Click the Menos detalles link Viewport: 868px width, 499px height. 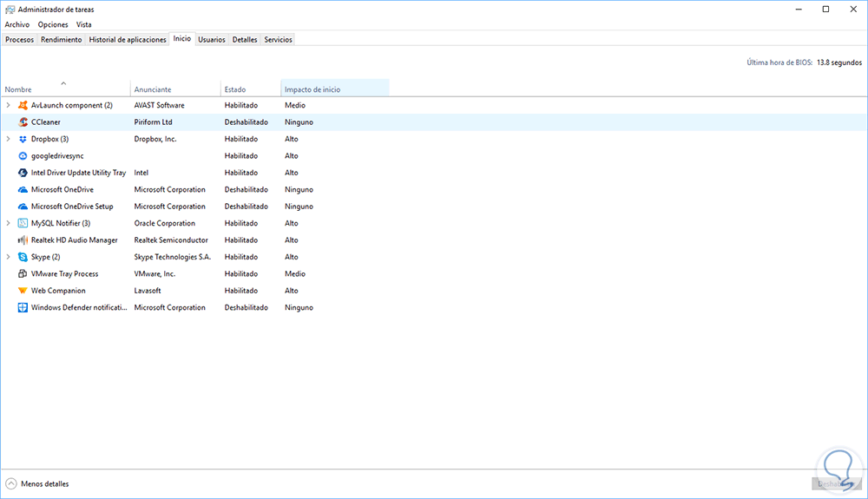[45, 484]
